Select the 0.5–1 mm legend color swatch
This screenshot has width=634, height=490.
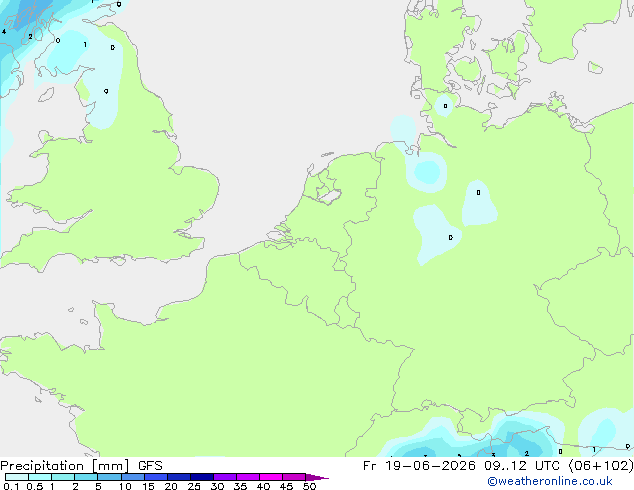coord(40,477)
